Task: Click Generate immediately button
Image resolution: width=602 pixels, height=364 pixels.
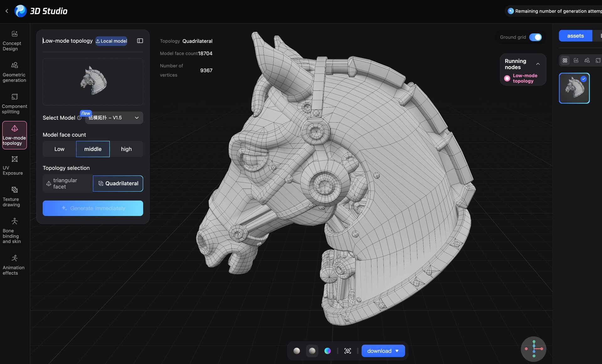Action: tap(93, 208)
